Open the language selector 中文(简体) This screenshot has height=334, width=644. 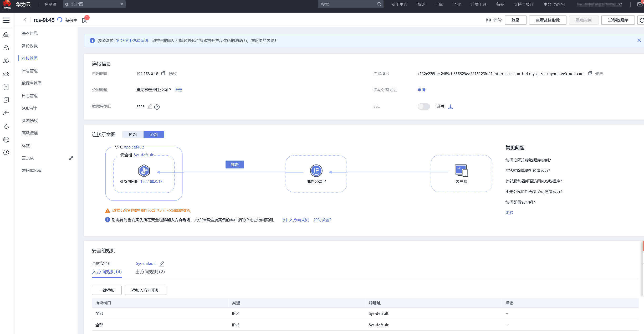click(554, 4)
